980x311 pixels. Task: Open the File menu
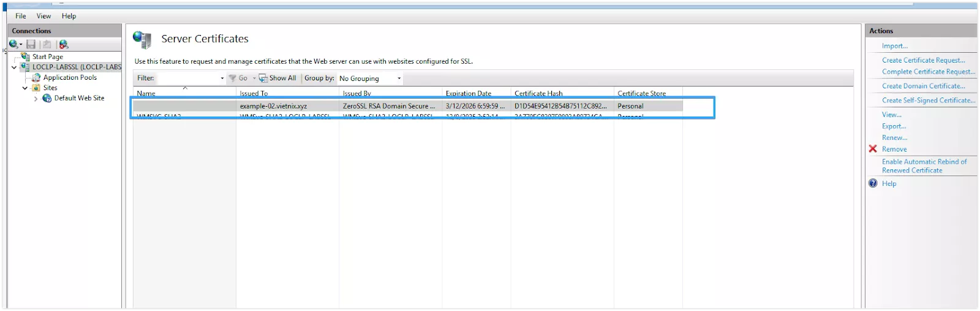click(x=21, y=16)
